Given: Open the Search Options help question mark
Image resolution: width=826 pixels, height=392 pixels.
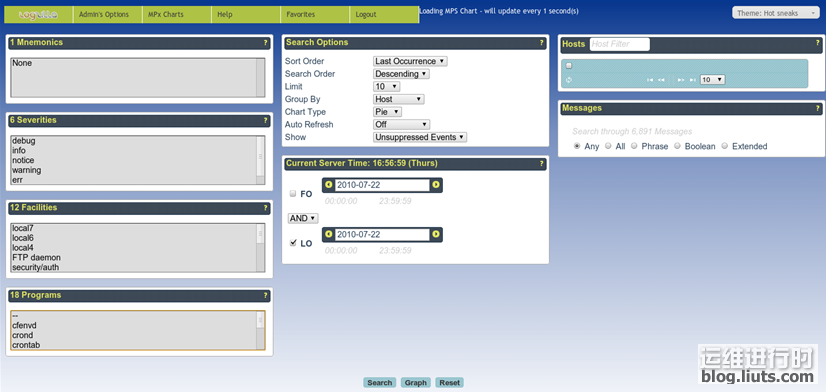Looking at the screenshot, I should click(542, 43).
